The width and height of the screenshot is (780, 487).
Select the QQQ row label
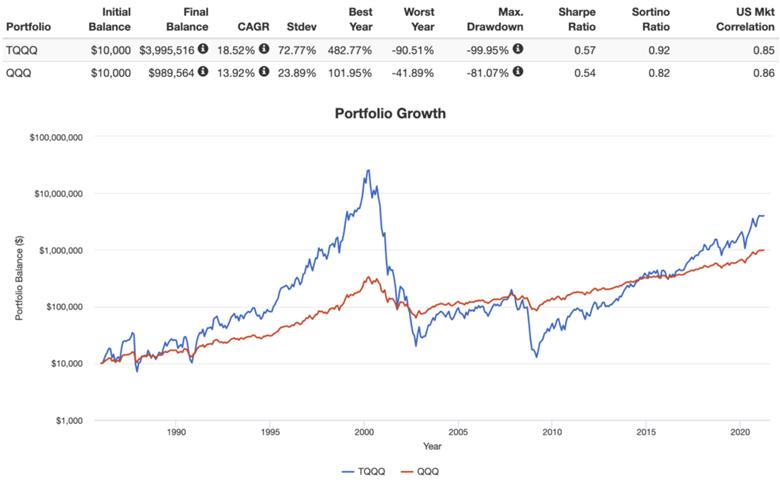18,73
